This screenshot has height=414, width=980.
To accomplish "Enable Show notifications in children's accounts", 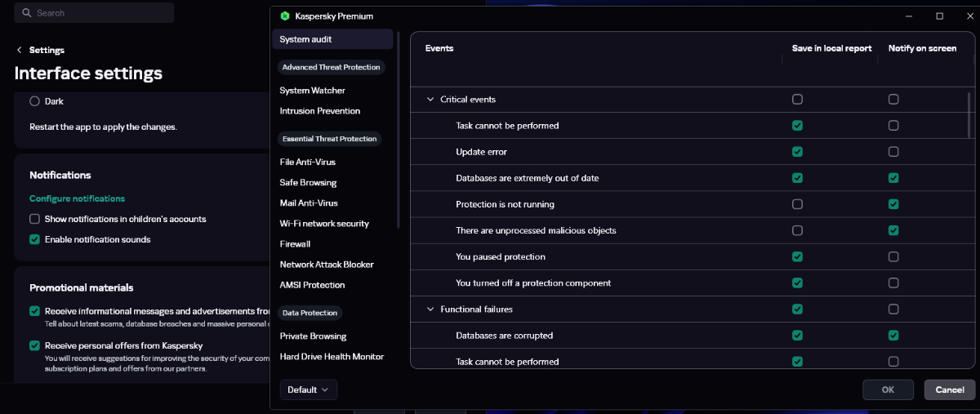I will click(35, 219).
